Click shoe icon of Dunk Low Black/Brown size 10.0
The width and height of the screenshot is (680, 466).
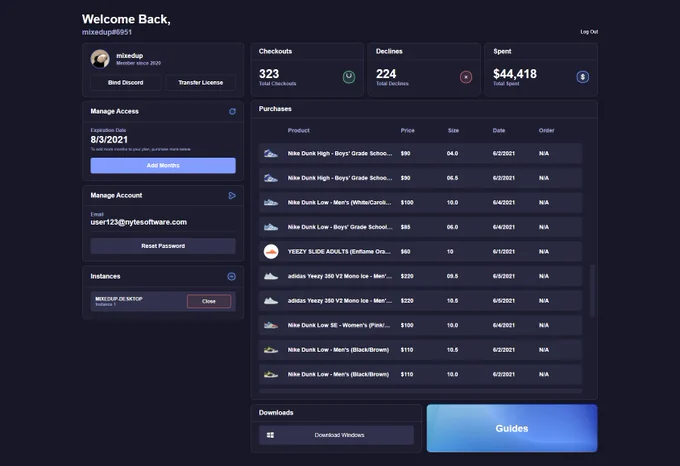(x=271, y=374)
